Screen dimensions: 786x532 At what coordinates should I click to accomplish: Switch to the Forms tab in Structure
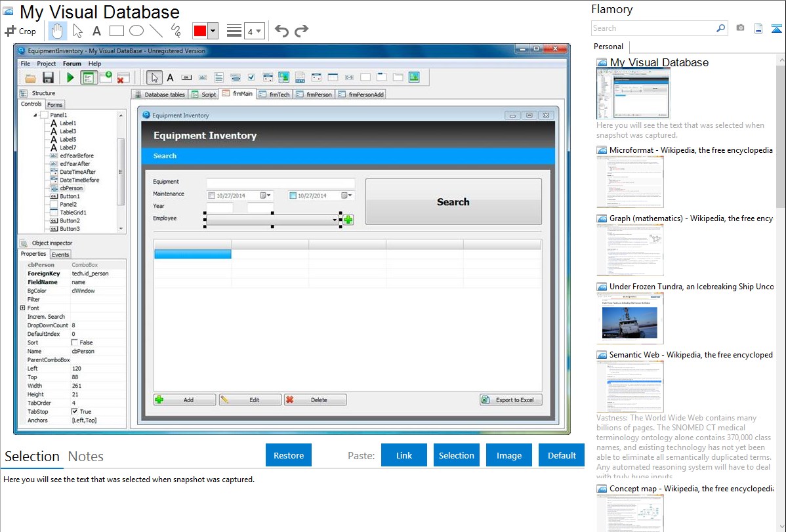click(x=55, y=105)
